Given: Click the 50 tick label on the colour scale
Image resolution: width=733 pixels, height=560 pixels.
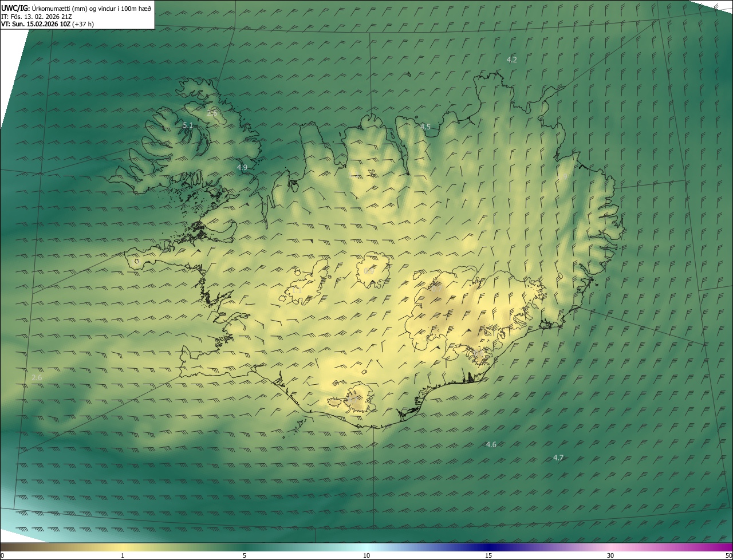Looking at the screenshot, I should [728, 555].
